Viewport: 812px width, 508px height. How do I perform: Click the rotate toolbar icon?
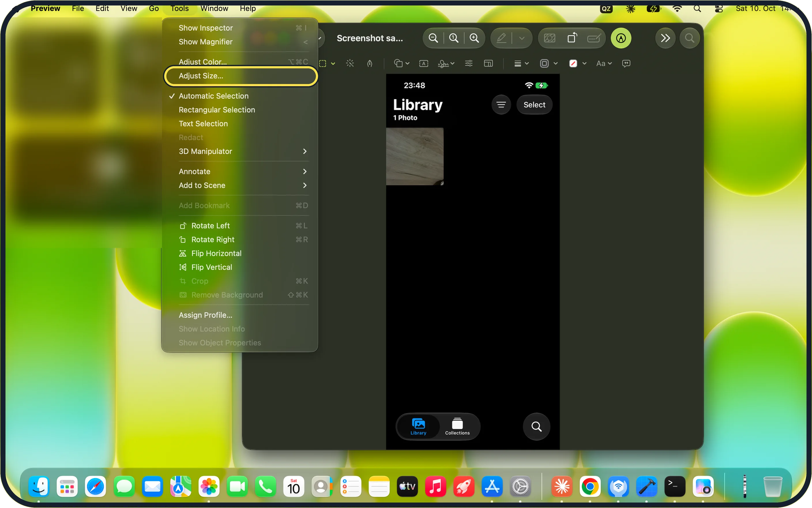(572, 38)
